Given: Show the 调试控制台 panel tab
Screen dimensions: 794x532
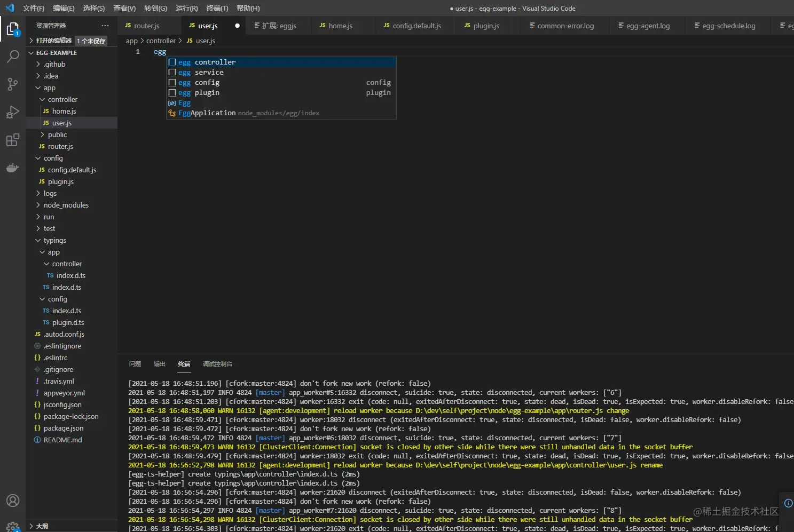Looking at the screenshot, I should click(x=217, y=364).
